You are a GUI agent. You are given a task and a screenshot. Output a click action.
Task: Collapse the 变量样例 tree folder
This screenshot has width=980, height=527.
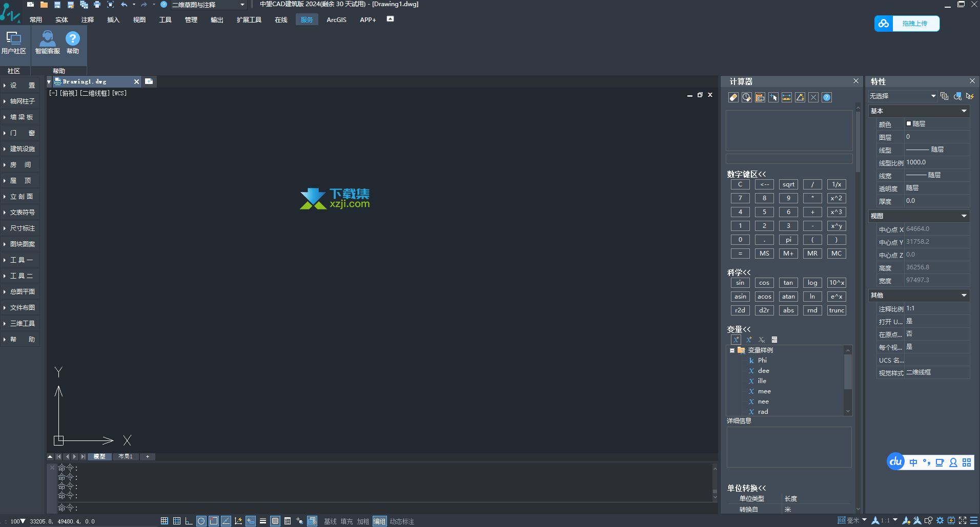tap(732, 350)
